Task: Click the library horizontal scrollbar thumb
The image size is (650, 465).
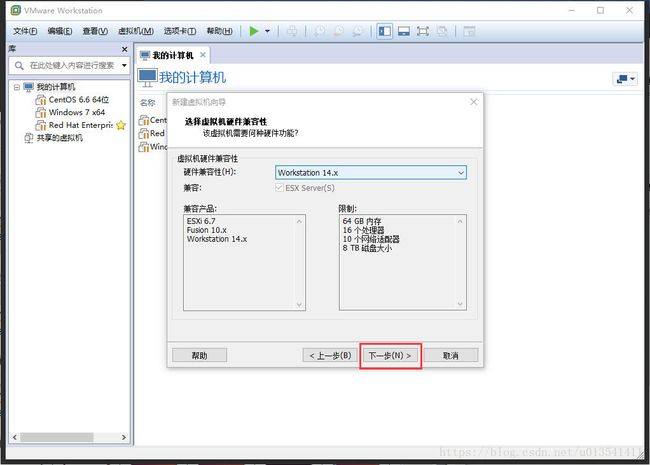Action: [57, 437]
